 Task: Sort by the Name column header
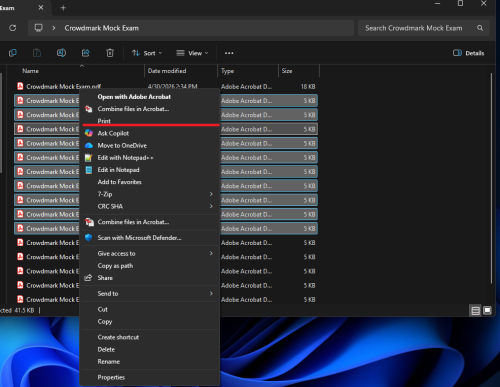[30, 71]
